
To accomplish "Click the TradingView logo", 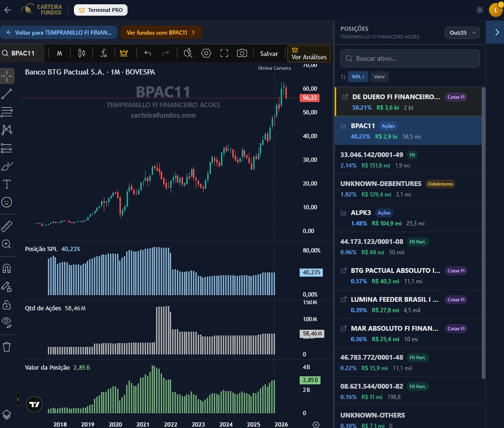I will click(35, 404).
